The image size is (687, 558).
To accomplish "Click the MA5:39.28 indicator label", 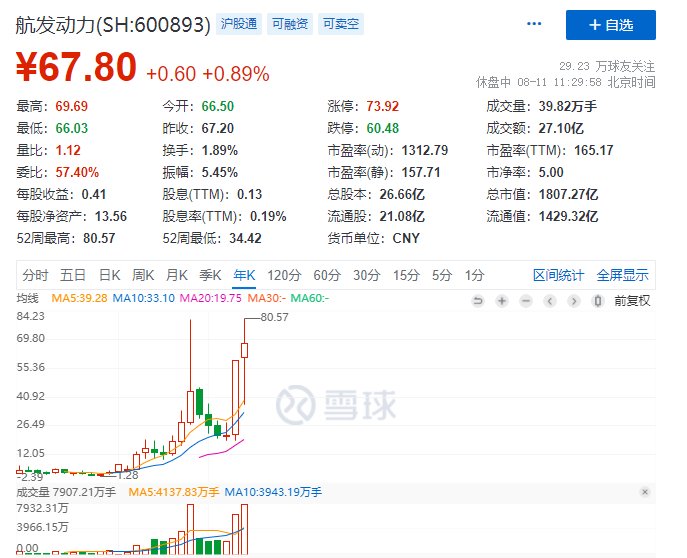I will [x=79, y=298].
